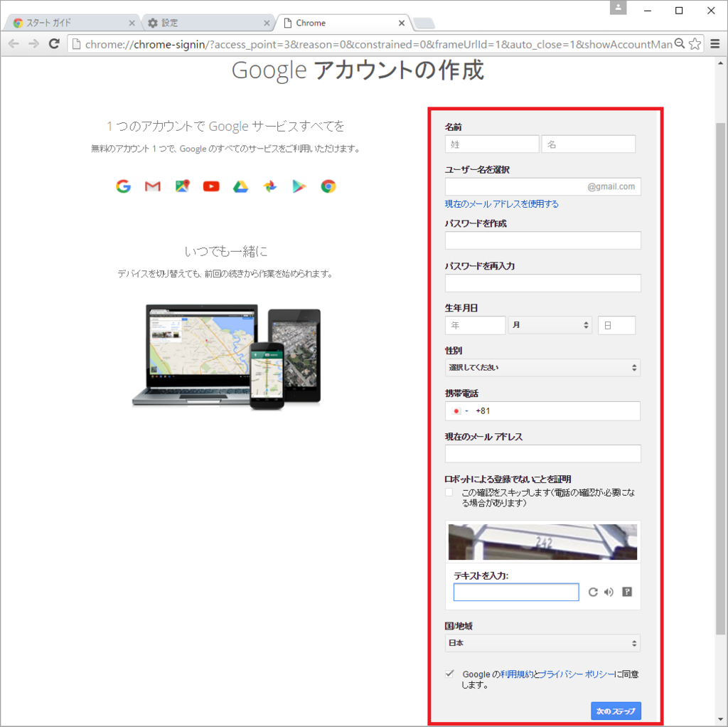Screen dimensions: 728x727
Task: Open the 国/地域 country dropdown
Action: [542, 643]
